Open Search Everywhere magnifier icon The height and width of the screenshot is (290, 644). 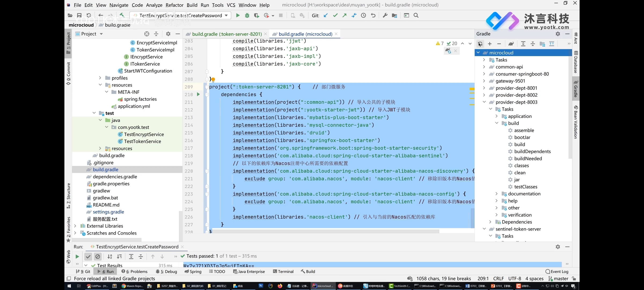point(416,16)
